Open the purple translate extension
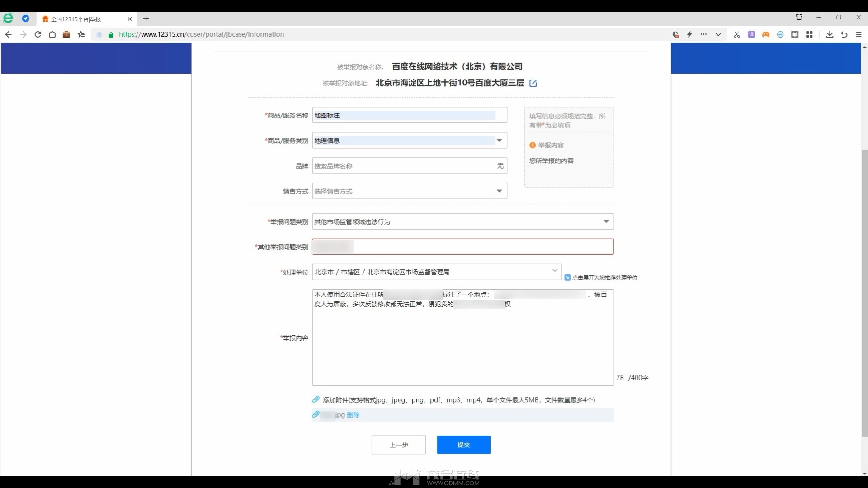This screenshot has width=868, height=488. coord(751,34)
